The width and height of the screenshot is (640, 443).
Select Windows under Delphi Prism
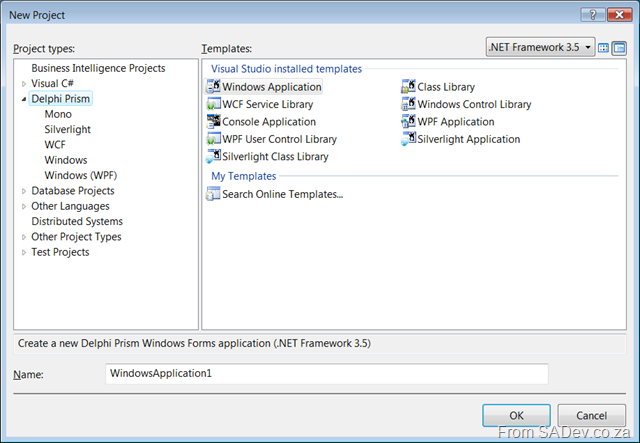(x=66, y=160)
